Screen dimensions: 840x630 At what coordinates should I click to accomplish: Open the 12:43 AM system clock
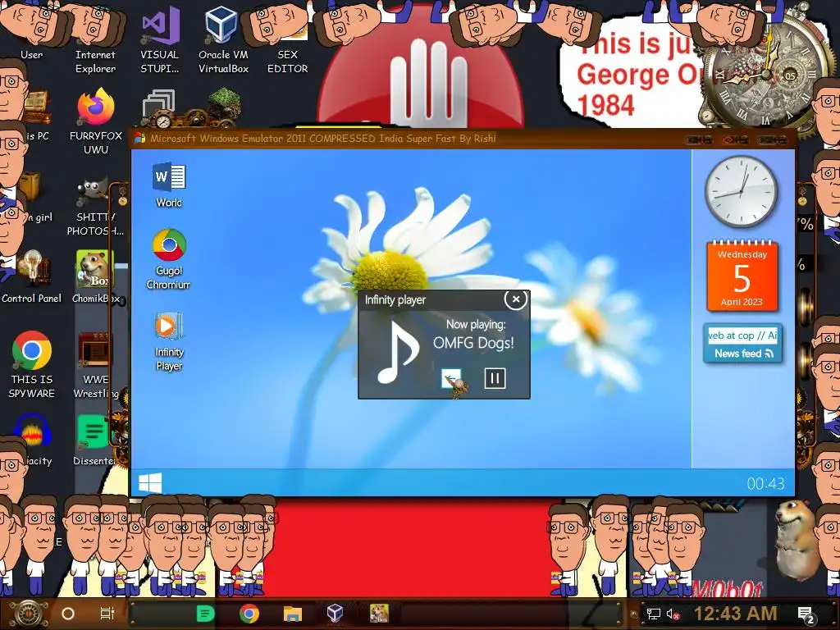pos(736,614)
